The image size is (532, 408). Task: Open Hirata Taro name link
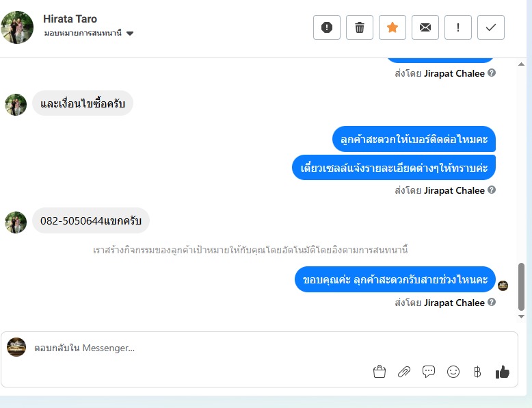coord(70,18)
